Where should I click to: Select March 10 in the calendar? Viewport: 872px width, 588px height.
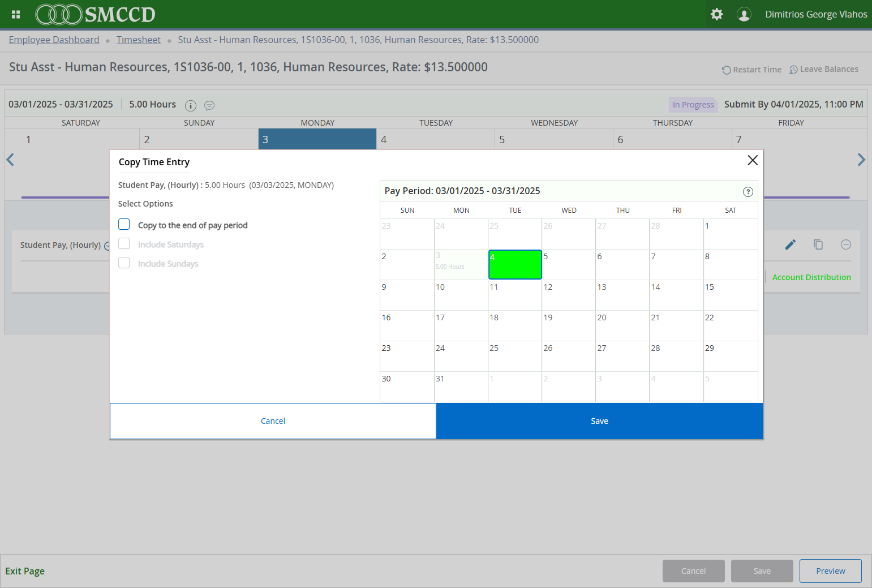tap(461, 295)
